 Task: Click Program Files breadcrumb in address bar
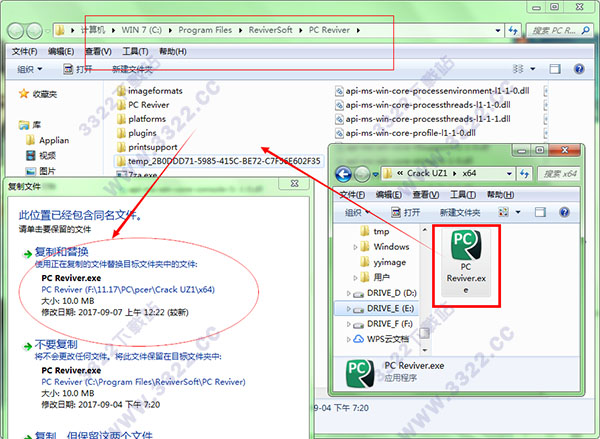tap(205, 30)
